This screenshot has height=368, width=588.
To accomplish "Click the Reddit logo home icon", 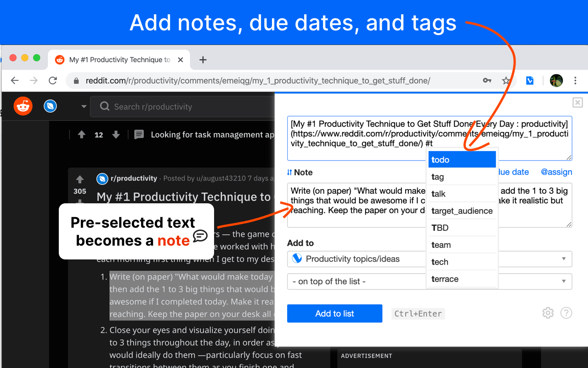I will coord(23,107).
